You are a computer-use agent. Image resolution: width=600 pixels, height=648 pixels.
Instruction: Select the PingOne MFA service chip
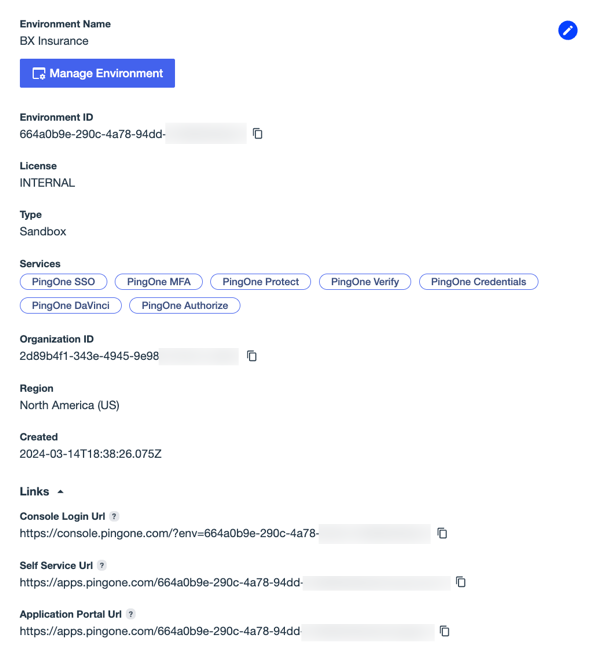[158, 282]
